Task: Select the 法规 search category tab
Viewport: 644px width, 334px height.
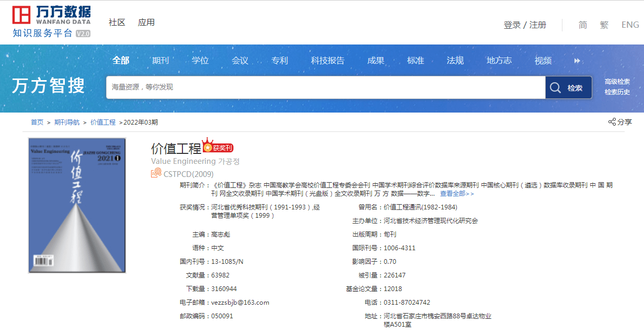Action: (455, 61)
